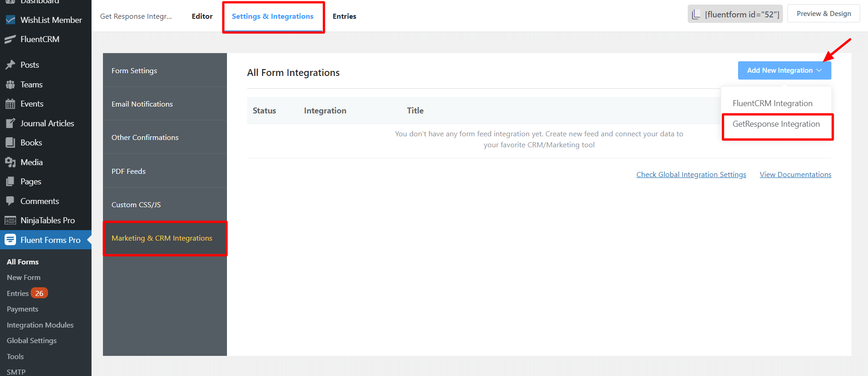
Task: Click the FluentCRM sidebar icon
Action: pyautogui.click(x=10, y=39)
